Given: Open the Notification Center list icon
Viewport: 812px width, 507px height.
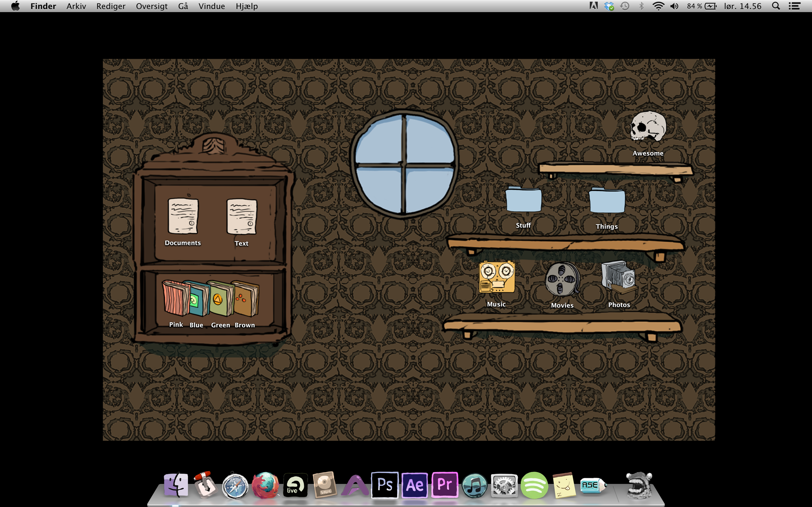Looking at the screenshot, I should pyautogui.click(x=794, y=6).
